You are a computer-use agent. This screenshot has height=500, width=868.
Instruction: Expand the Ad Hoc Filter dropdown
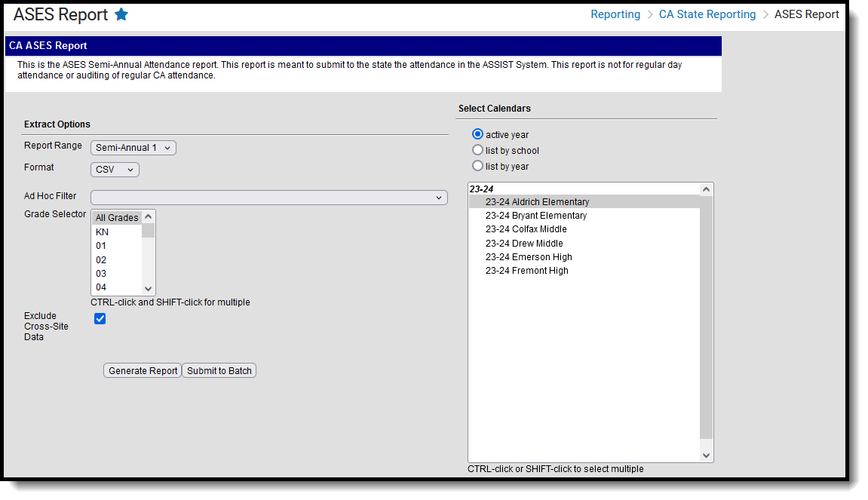pyautogui.click(x=269, y=198)
